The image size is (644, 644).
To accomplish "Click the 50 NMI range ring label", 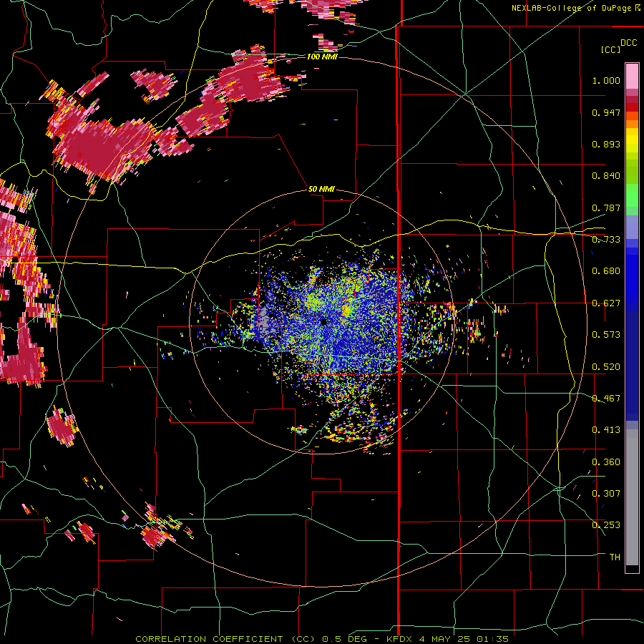I will 321,189.
